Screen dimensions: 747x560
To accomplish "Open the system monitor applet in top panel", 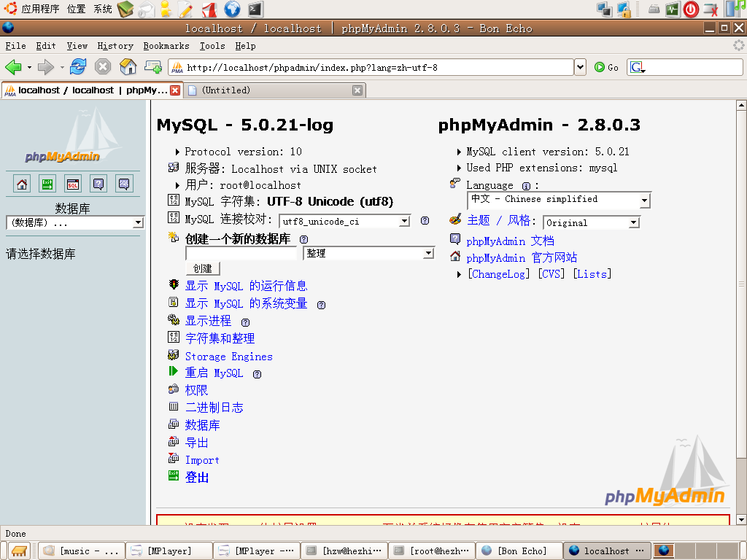I will pyautogui.click(x=672, y=9).
